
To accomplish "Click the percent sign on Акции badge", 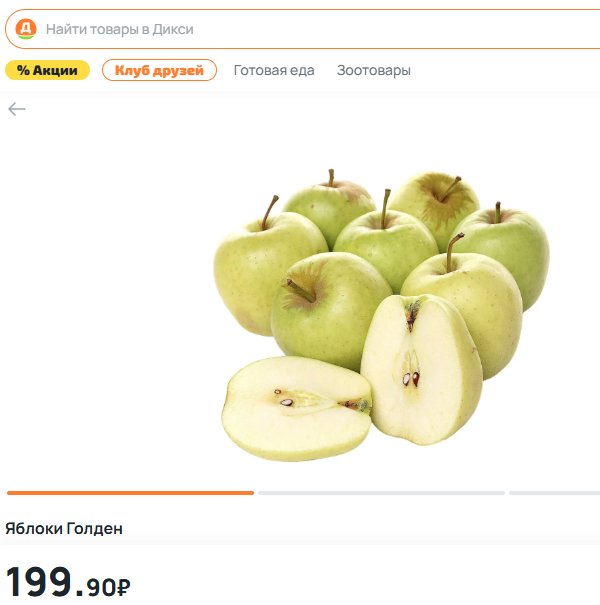I will click(x=23, y=70).
